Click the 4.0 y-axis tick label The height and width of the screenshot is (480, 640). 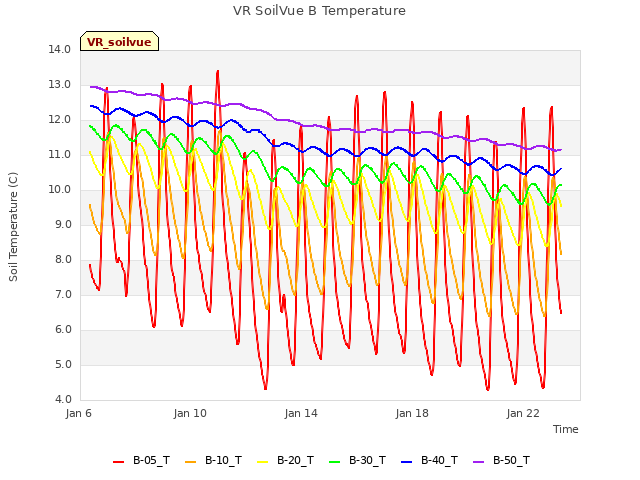[63, 399]
